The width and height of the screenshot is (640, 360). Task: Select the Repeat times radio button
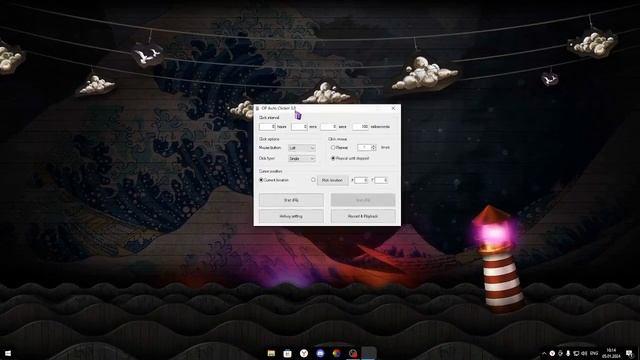pos(333,147)
